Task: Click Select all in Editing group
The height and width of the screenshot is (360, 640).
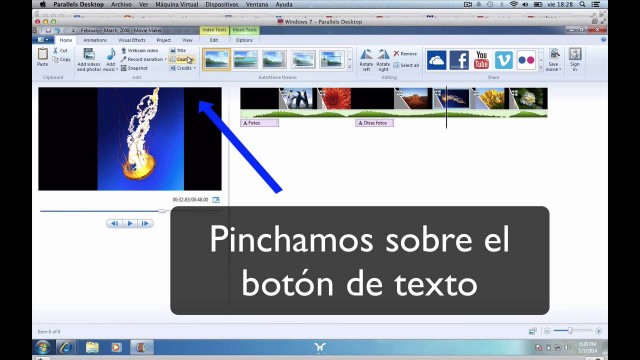Action: click(406, 65)
